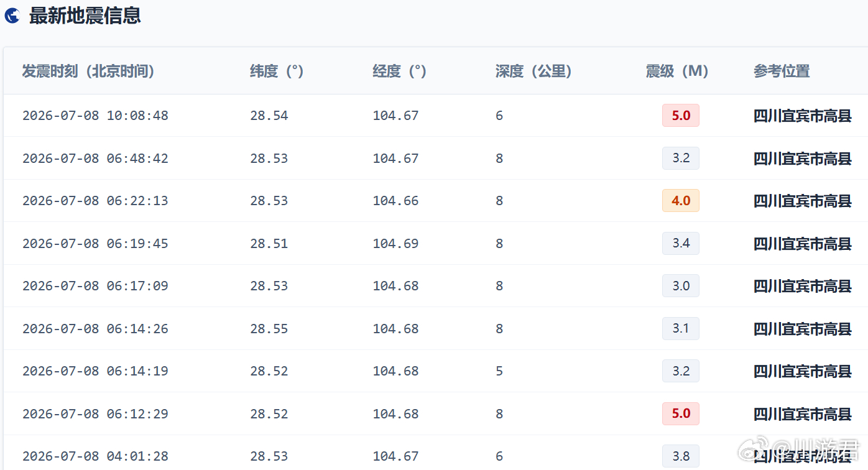Click longitude 104.67 in the 06:48:42 row
The width and height of the screenshot is (868, 470).
(395, 159)
